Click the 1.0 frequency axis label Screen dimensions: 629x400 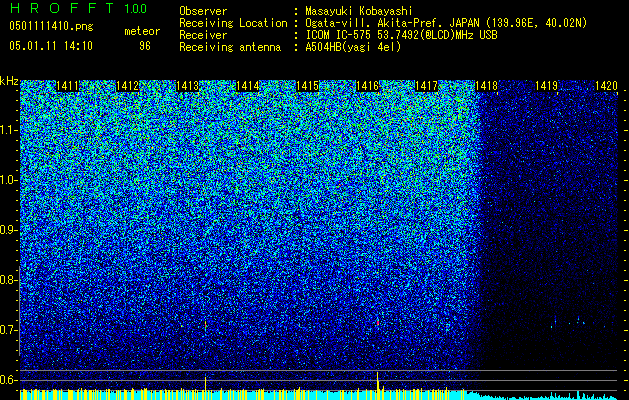(9, 180)
